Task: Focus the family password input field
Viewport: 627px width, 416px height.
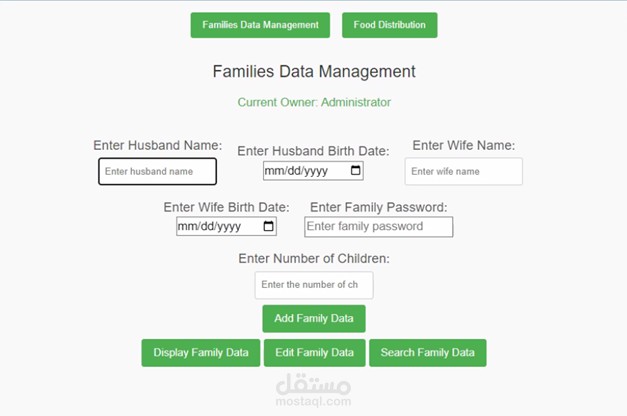Action: 378,227
